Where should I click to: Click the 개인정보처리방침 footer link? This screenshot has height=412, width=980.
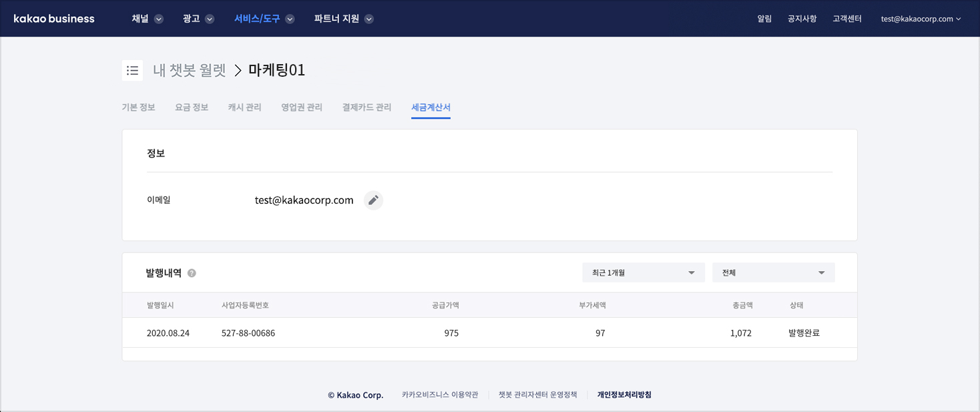point(624,395)
